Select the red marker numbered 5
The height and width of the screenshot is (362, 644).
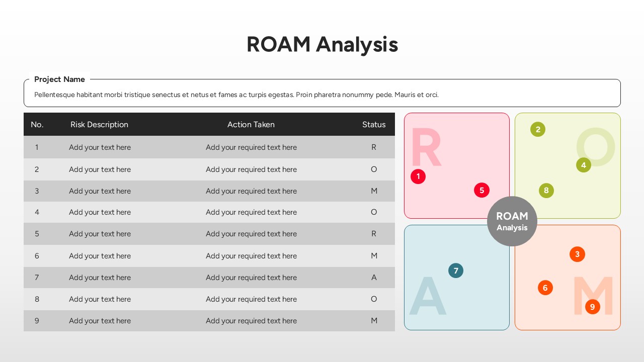pyautogui.click(x=481, y=190)
